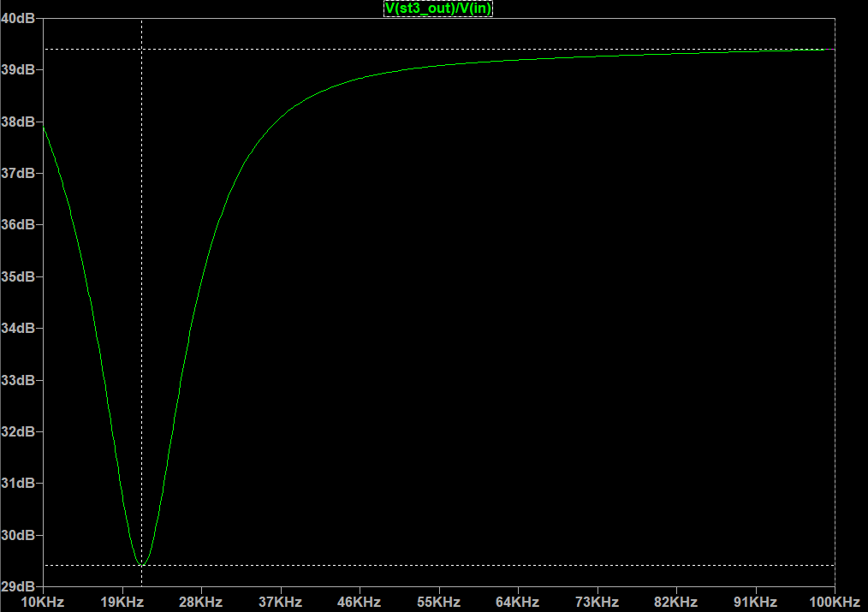The height and width of the screenshot is (612, 868).
Task: Click the V(st3_out)/V(in) trace label
Action: pyautogui.click(x=438, y=9)
